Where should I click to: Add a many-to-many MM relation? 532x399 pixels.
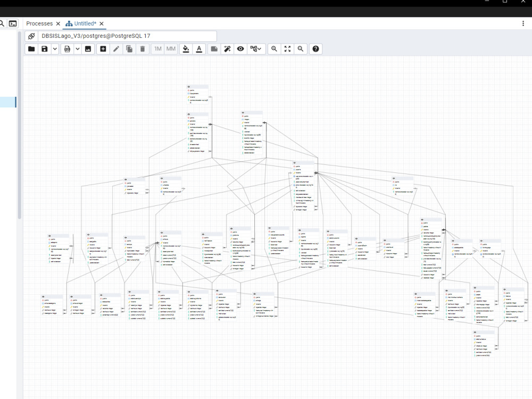tap(171, 49)
